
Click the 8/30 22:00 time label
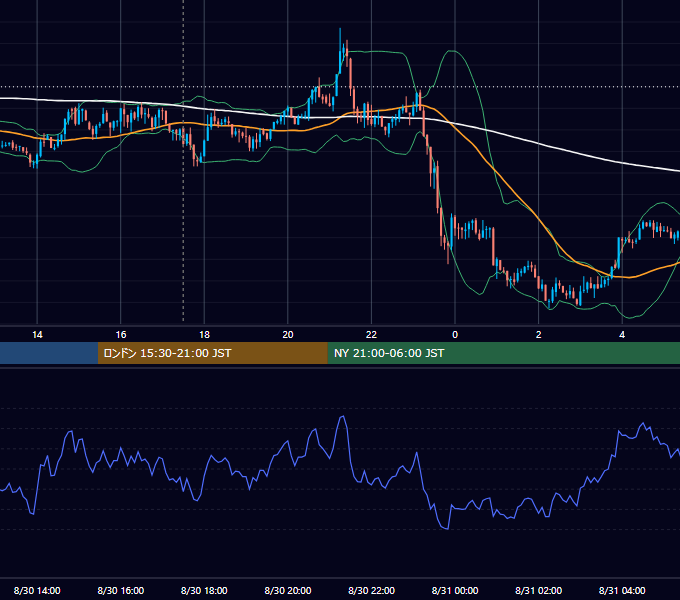tap(372, 590)
